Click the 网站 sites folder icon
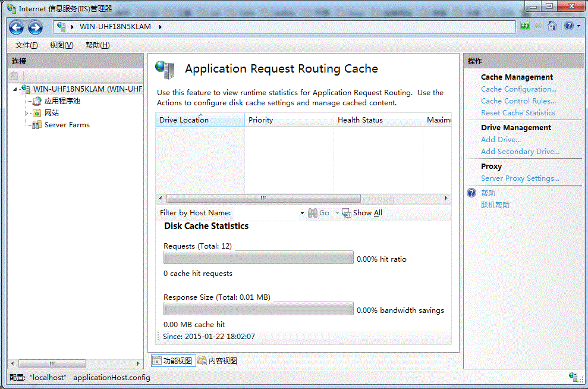The image size is (588, 389). click(x=37, y=113)
